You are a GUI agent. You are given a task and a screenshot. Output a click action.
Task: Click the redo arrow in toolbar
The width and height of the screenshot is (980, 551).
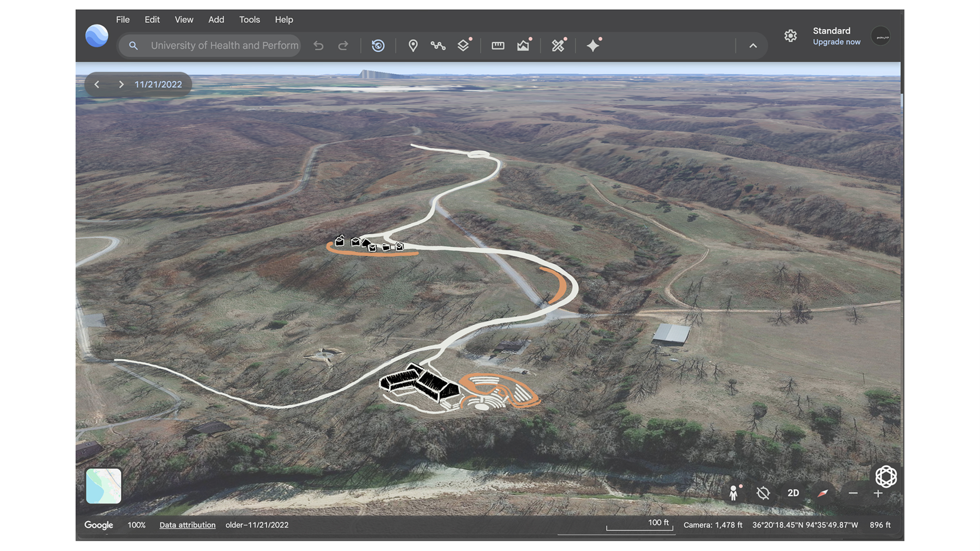click(343, 46)
